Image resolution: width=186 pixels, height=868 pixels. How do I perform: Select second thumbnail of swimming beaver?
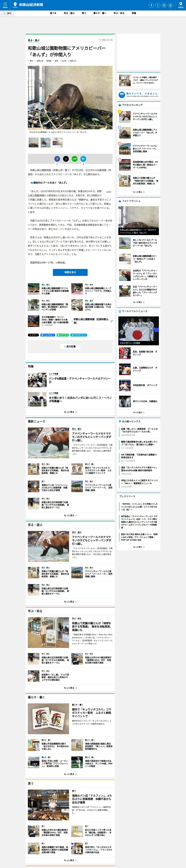(46, 142)
